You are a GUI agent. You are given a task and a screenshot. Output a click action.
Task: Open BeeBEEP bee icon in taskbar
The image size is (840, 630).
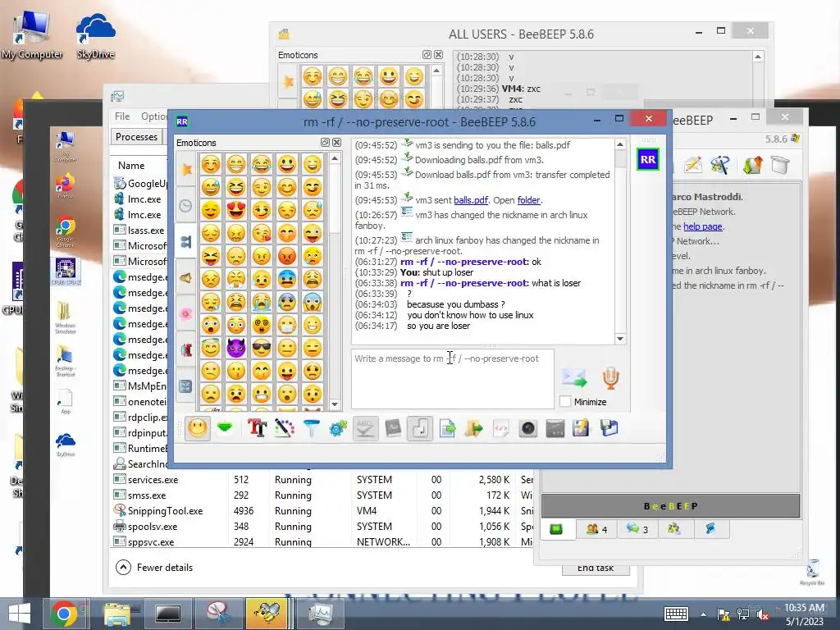tap(267, 614)
